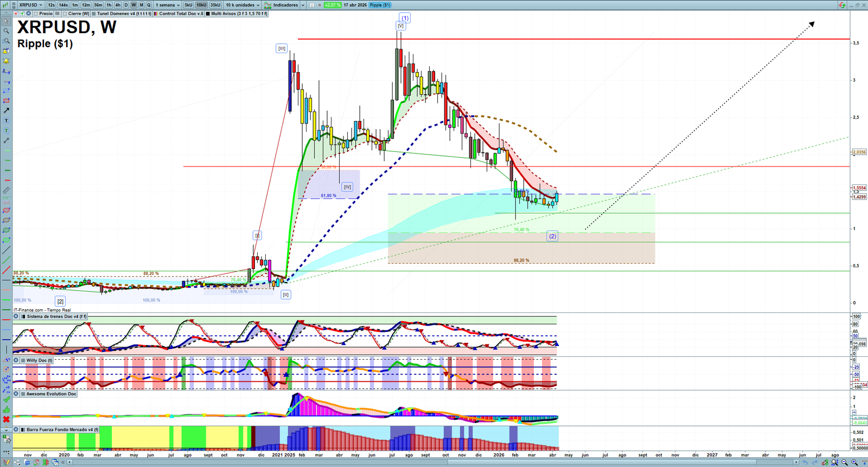Screen dimensions: 868x467
Task: Click the info icon beside the percent change
Action: [x=312, y=5]
